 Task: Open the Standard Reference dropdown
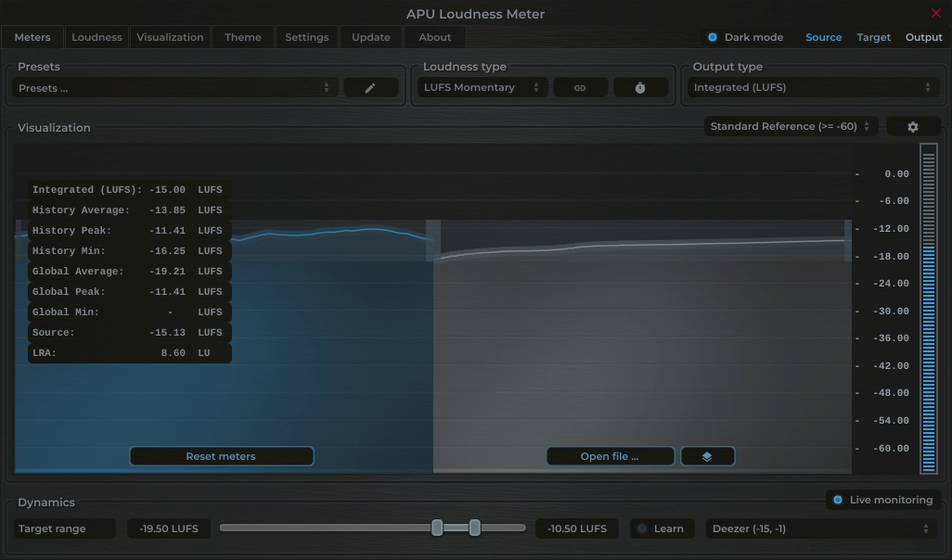[x=788, y=125]
